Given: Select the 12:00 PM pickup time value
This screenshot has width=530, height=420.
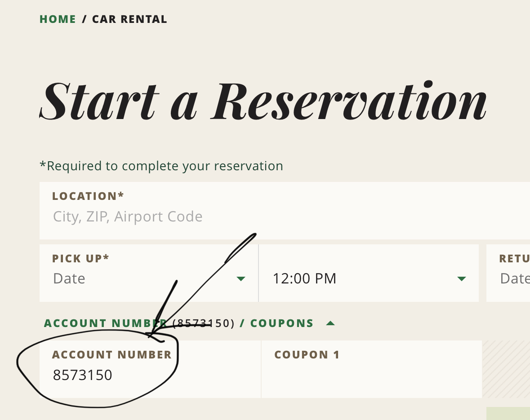Looking at the screenshot, I should coord(304,279).
